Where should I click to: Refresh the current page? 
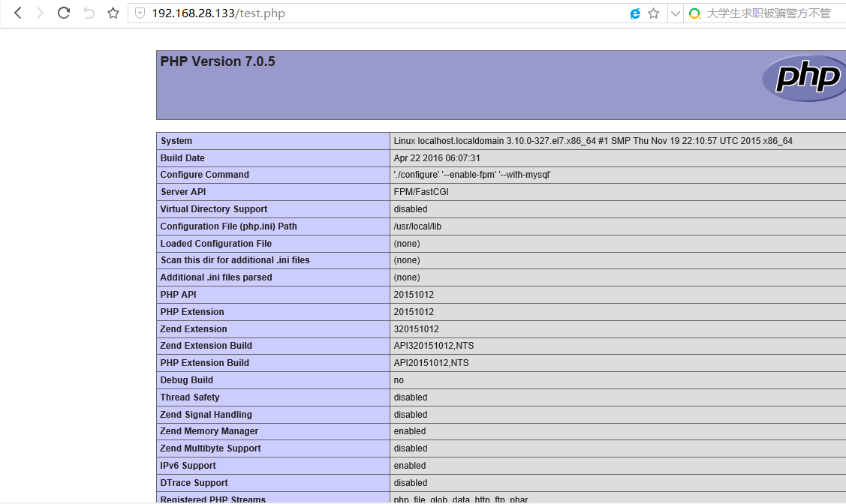[64, 13]
